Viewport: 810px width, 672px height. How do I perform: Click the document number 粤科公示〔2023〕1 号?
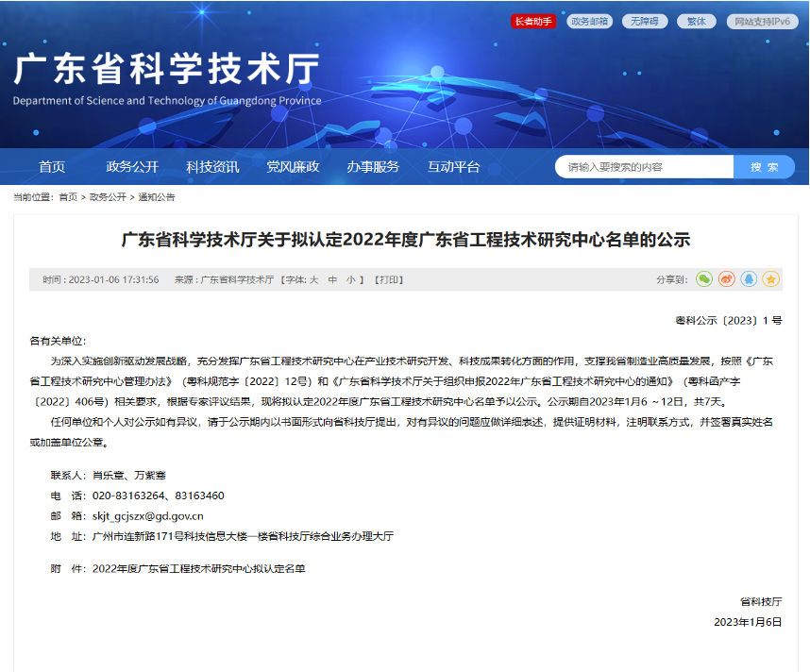[x=729, y=321]
